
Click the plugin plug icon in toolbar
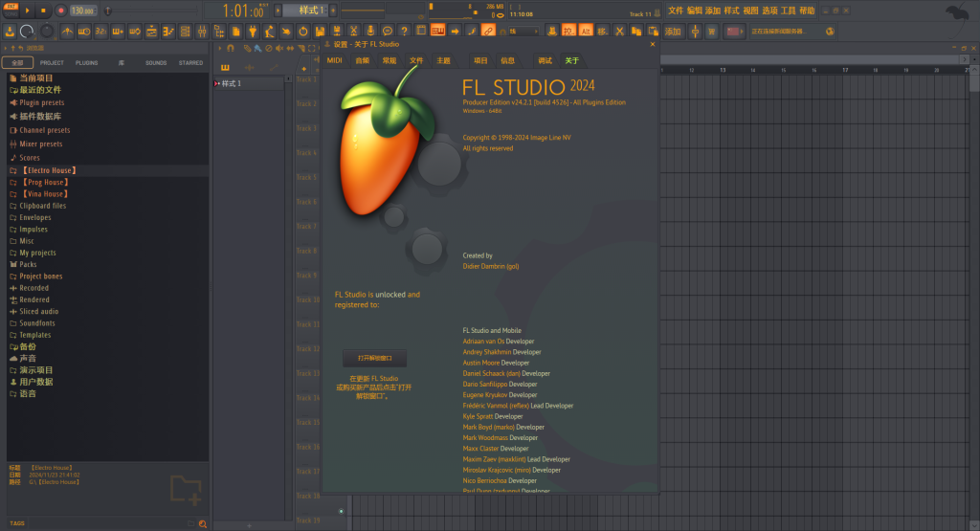click(x=253, y=32)
